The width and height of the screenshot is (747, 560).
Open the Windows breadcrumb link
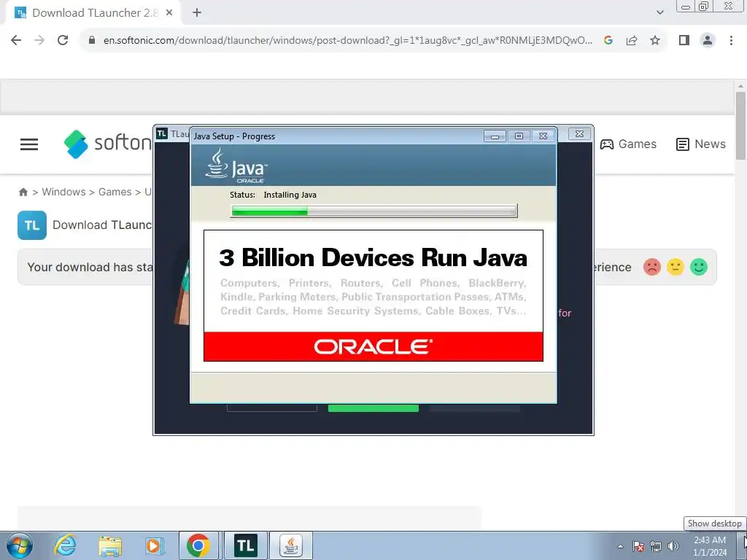[x=64, y=192]
